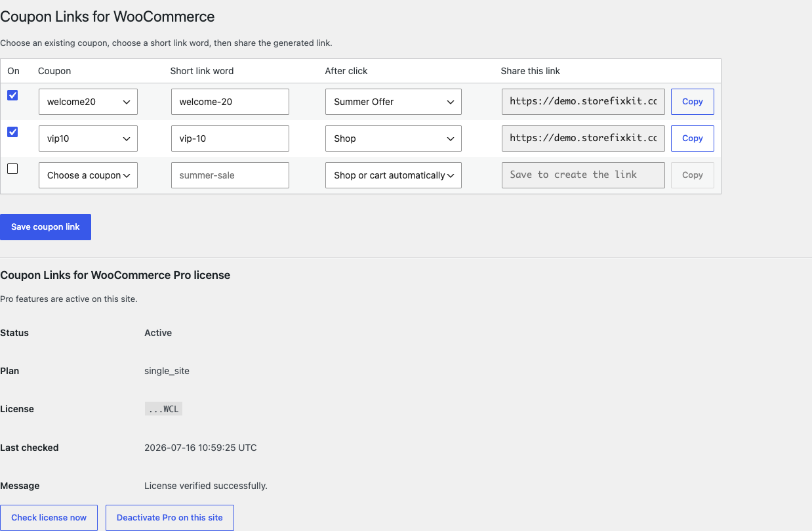Click the Save to create the link field
This screenshot has width=812, height=531.
coord(583,175)
